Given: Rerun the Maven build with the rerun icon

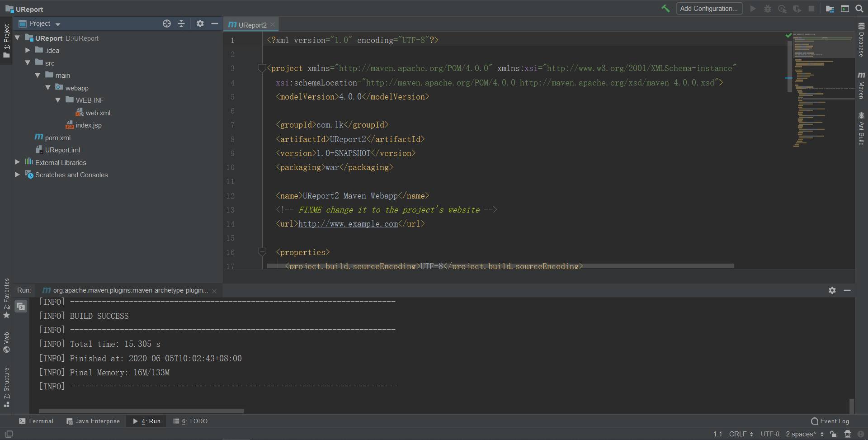Looking at the screenshot, I should (x=21, y=306).
